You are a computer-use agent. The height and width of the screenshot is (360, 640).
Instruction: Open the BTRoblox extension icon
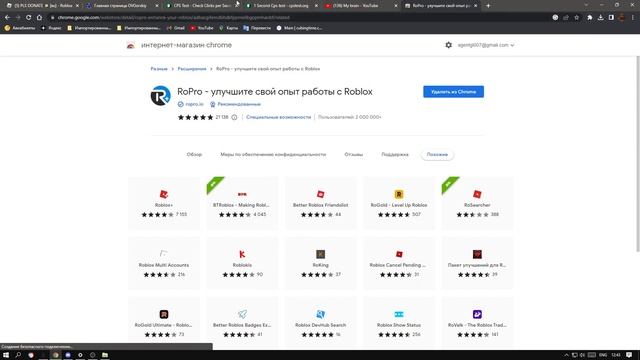tap(242, 194)
